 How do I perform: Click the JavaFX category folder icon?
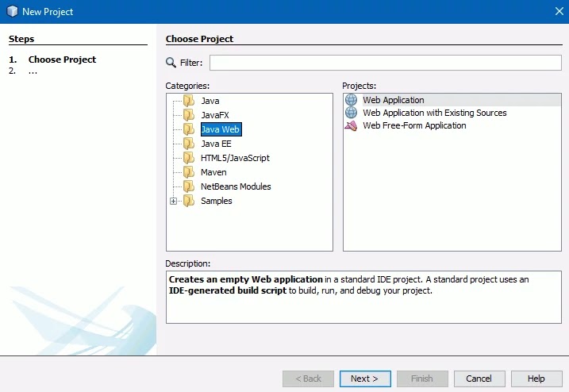[x=189, y=115]
